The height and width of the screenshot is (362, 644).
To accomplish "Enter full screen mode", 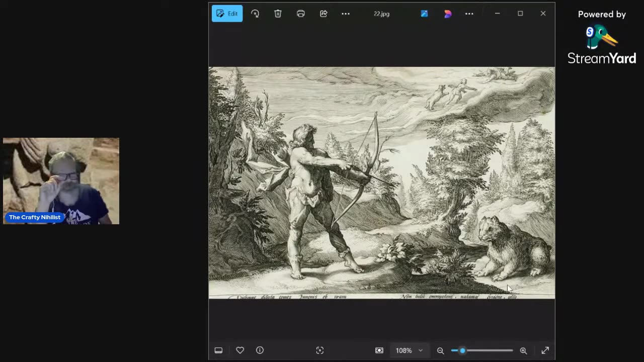I will pos(545,350).
